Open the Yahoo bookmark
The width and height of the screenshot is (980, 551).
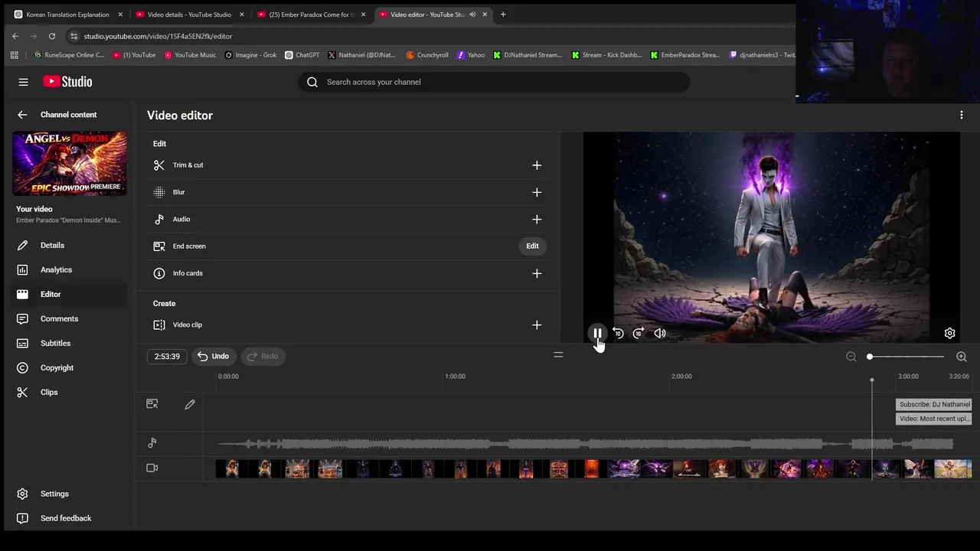(x=471, y=55)
